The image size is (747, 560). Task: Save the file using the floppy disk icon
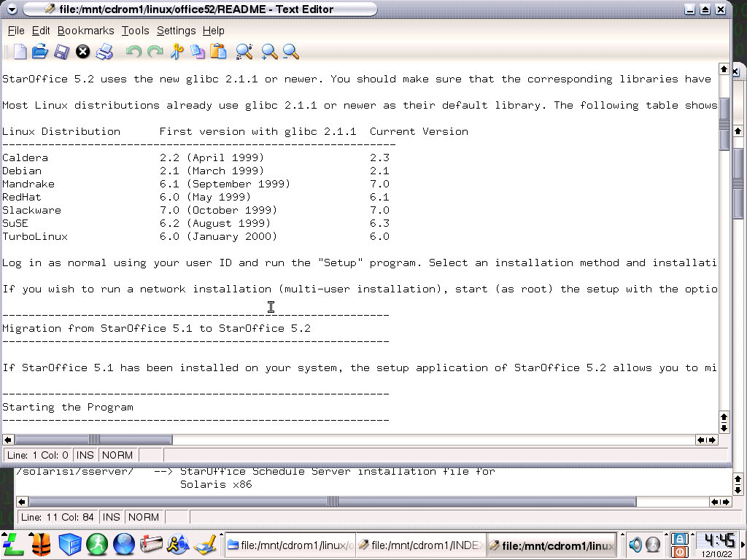[x=61, y=52]
